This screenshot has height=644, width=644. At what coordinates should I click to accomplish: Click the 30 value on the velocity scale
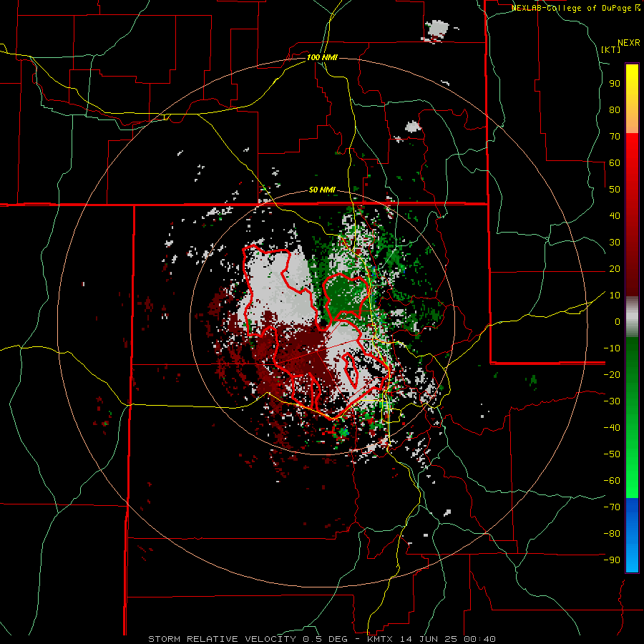click(615, 243)
